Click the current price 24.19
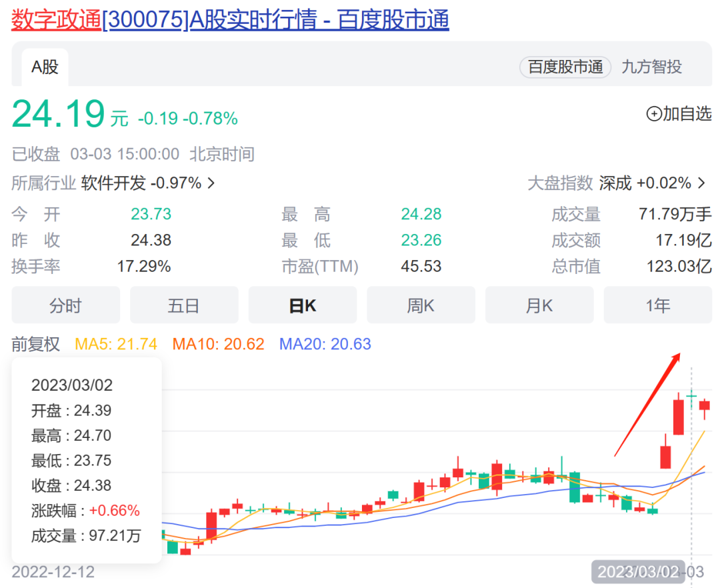The width and height of the screenshot is (720, 588). pyautogui.click(x=58, y=114)
